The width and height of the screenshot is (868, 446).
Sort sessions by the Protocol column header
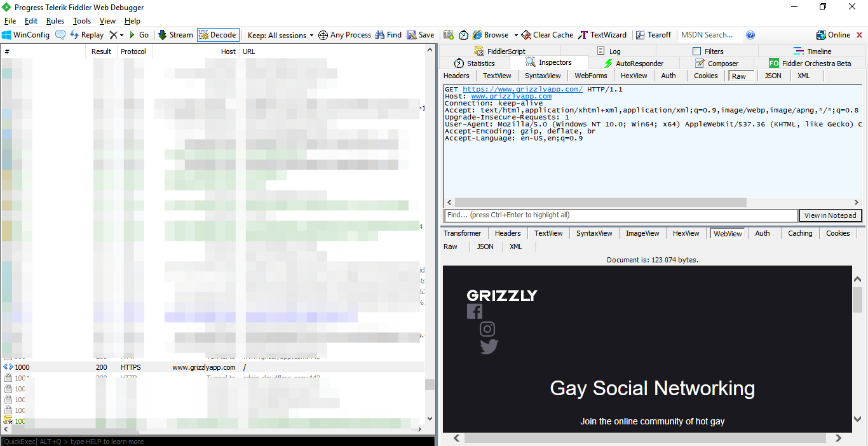point(133,51)
